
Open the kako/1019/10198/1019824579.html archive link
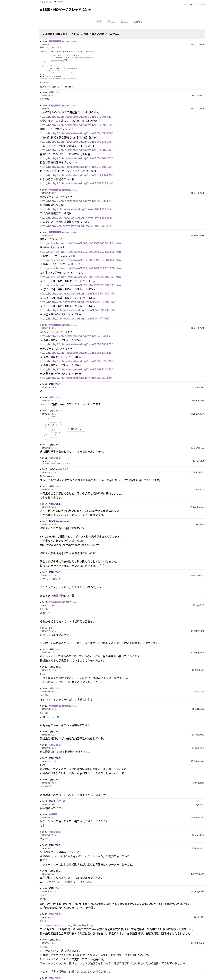[81, 269]
